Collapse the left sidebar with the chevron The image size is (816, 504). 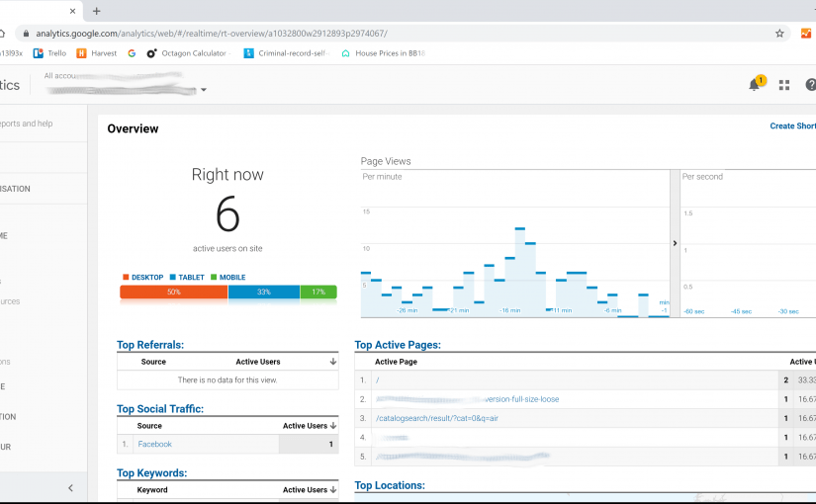[70, 488]
